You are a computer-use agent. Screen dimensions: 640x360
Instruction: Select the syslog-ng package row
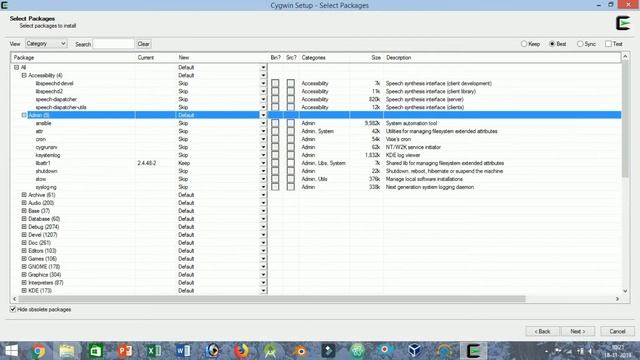[316, 187]
